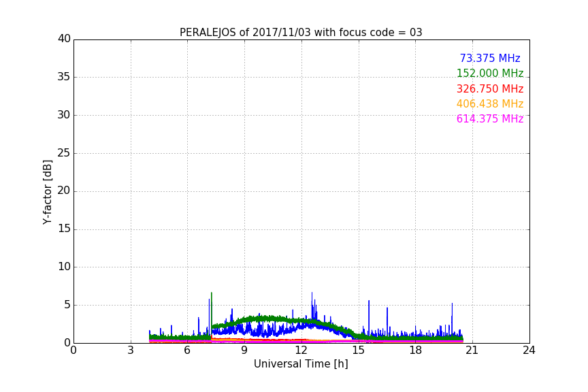Select the 326.750 MHz legend label
The width and height of the screenshot is (588, 392).
pyautogui.click(x=490, y=89)
